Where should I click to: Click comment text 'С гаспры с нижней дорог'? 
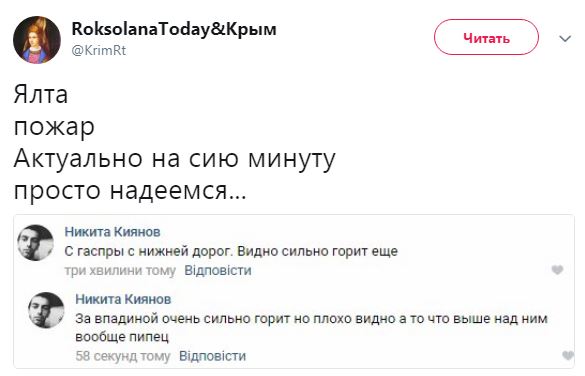coord(148,251)
